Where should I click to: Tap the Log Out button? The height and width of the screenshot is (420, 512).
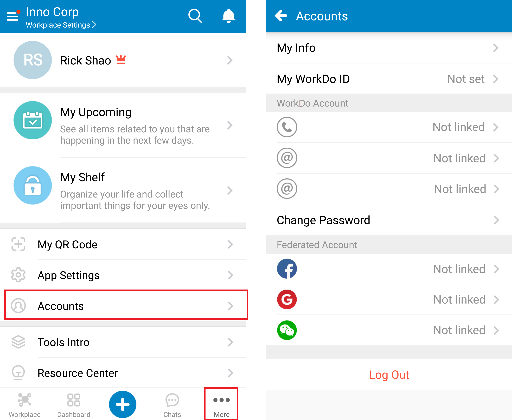[x=389, y=375]
